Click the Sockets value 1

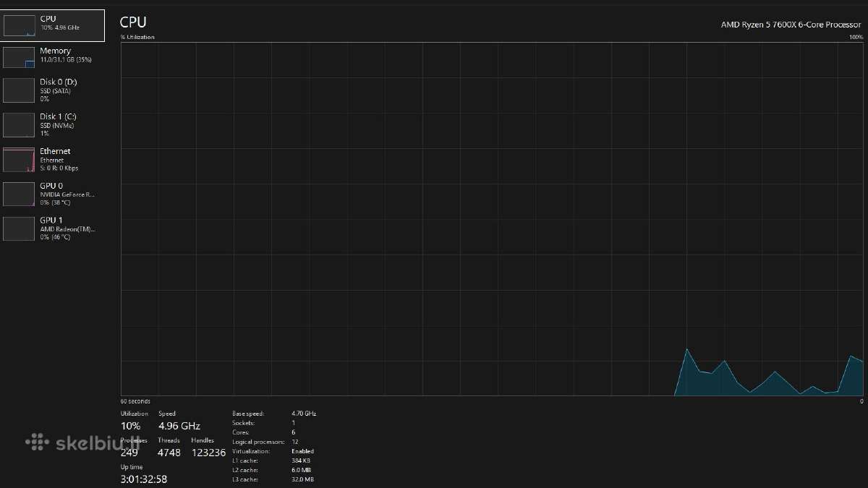(x=293, y=422)
